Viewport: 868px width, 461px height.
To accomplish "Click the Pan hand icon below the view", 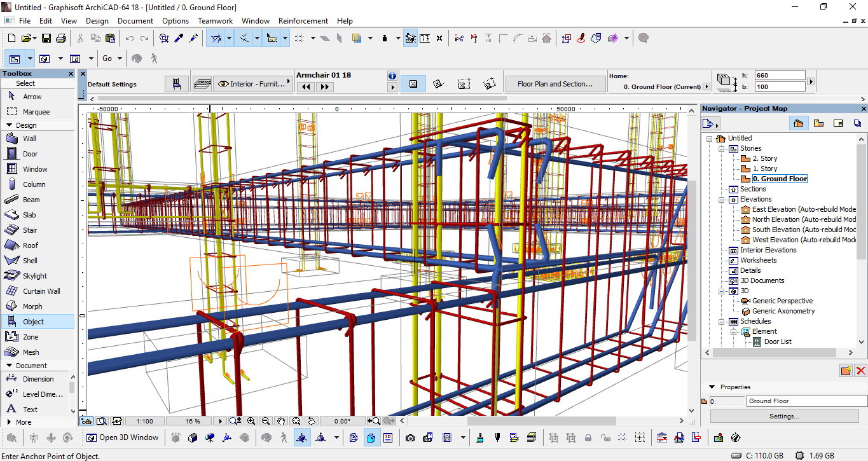I will tap(281, 421).
